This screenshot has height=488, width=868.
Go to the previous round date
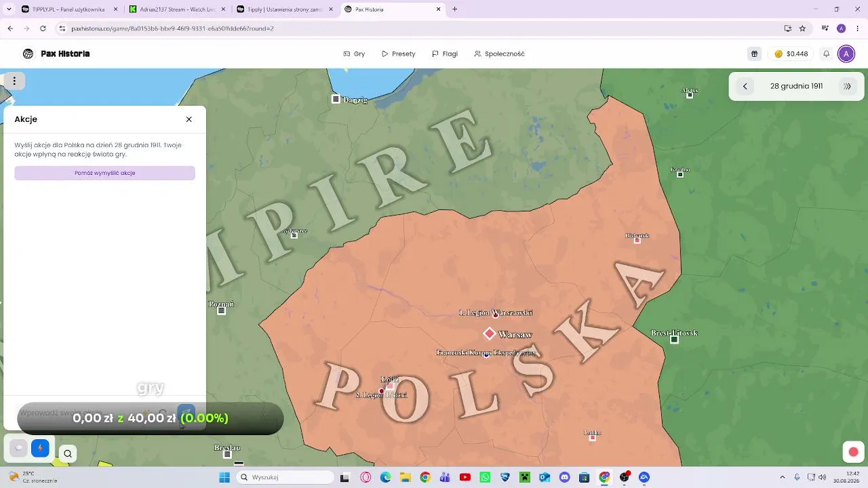(745, 86)
